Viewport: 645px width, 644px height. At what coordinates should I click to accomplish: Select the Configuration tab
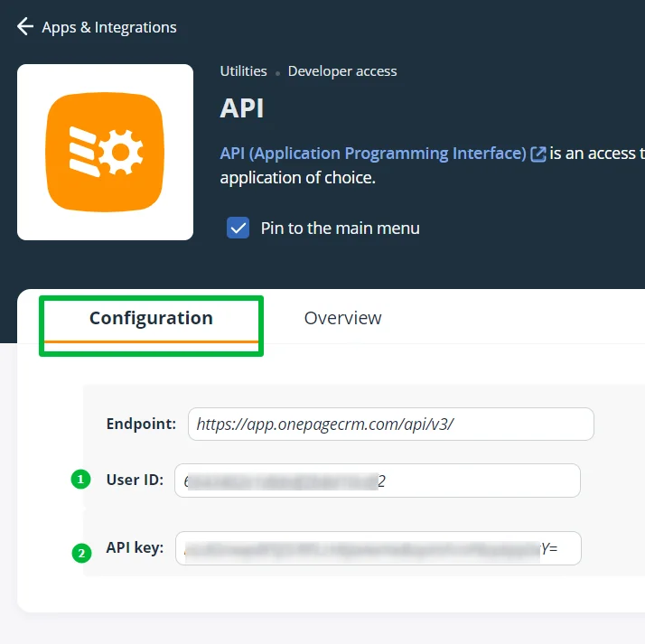pyautogui.click(x=151, y=319)
